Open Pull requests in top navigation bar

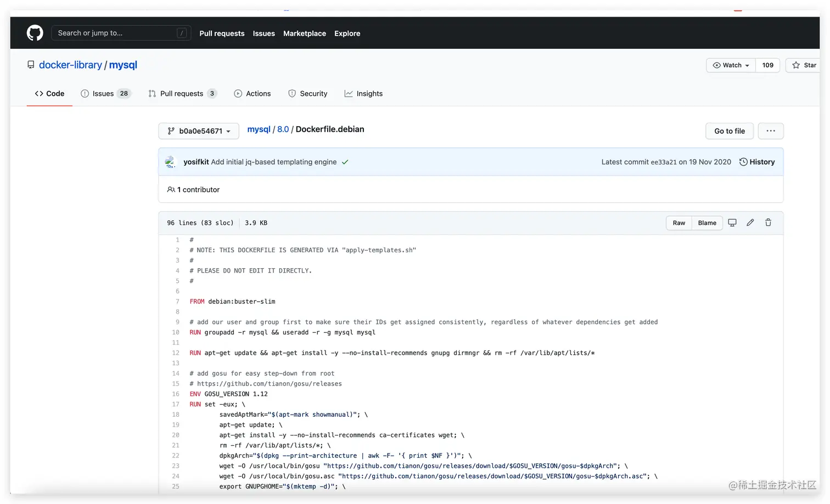coord(222,33)
